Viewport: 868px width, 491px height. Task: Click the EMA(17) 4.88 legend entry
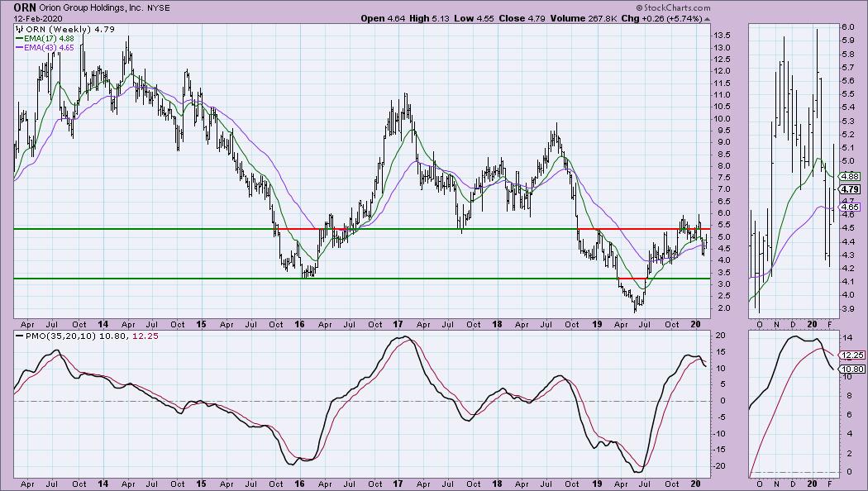(x=45, y=39)
